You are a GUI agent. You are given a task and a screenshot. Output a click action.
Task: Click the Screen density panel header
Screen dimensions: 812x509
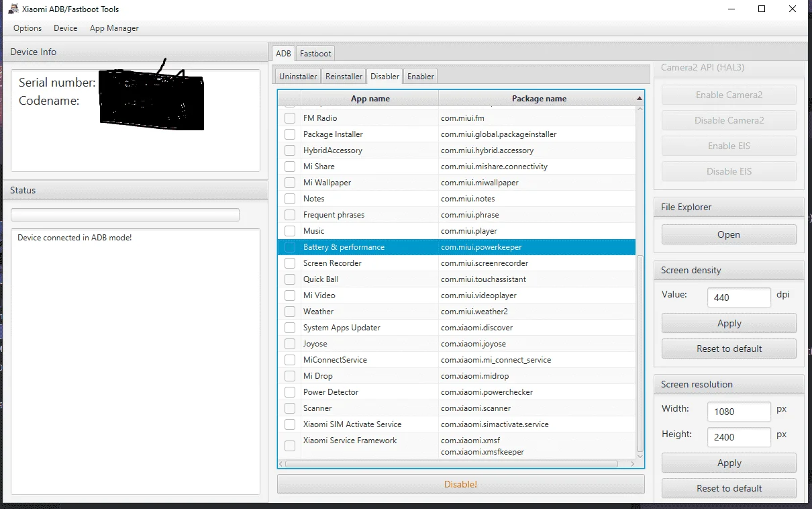[x=729, y=270]
